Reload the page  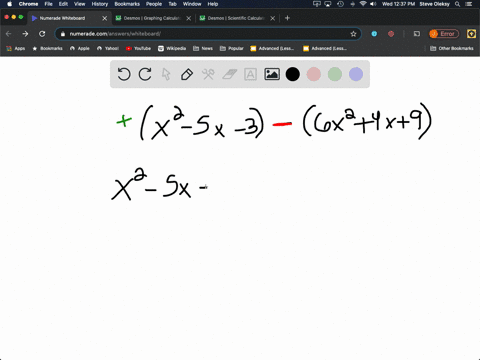tap(42, 34)
